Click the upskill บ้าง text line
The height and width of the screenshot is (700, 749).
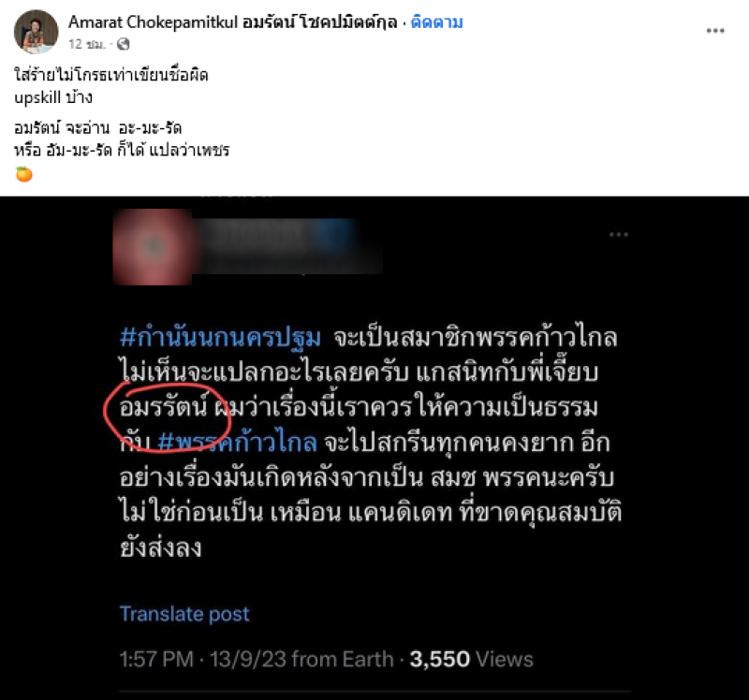[53, 98]
